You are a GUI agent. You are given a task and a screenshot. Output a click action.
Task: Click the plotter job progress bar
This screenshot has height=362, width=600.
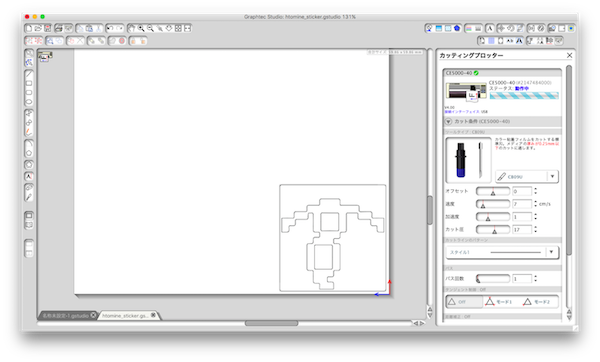(x=524, y=96)
